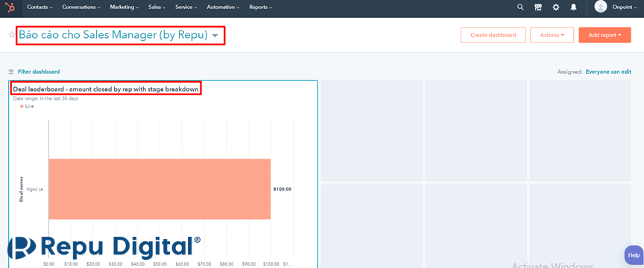Click Filter dashboard link

click(39, 71)
